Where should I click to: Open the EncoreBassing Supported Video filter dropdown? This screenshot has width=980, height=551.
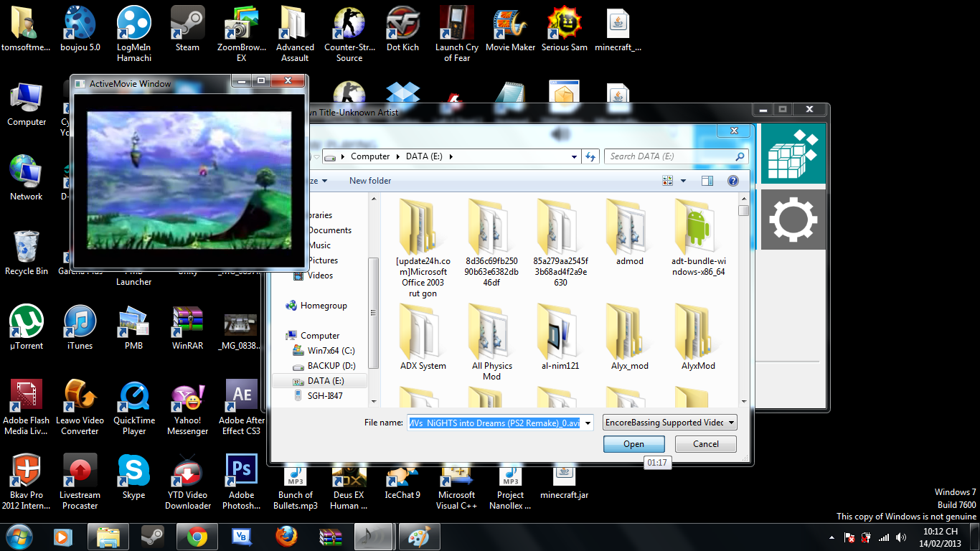pos(670,423)
